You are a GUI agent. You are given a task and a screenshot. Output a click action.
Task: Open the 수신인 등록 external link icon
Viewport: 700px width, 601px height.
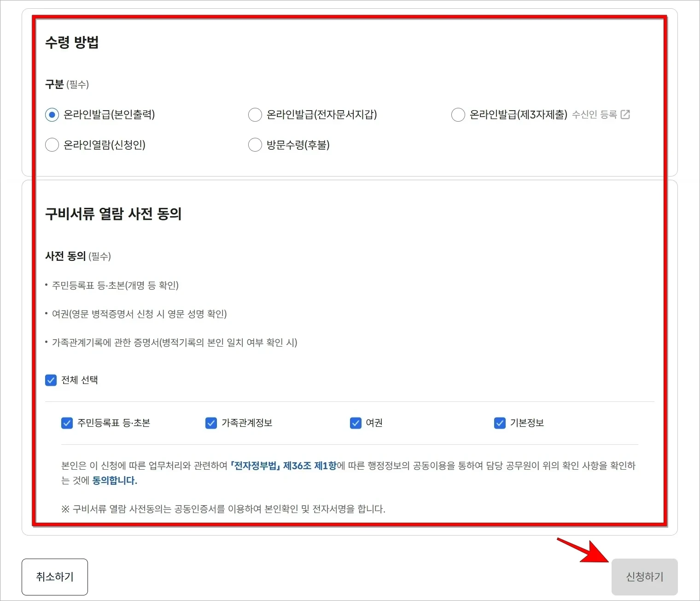coord(626,115)
